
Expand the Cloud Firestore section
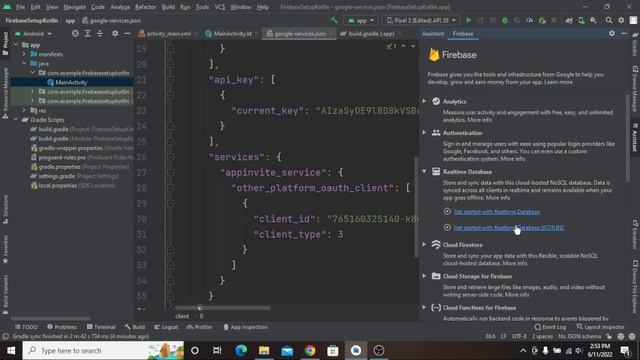tap(424, 244)
